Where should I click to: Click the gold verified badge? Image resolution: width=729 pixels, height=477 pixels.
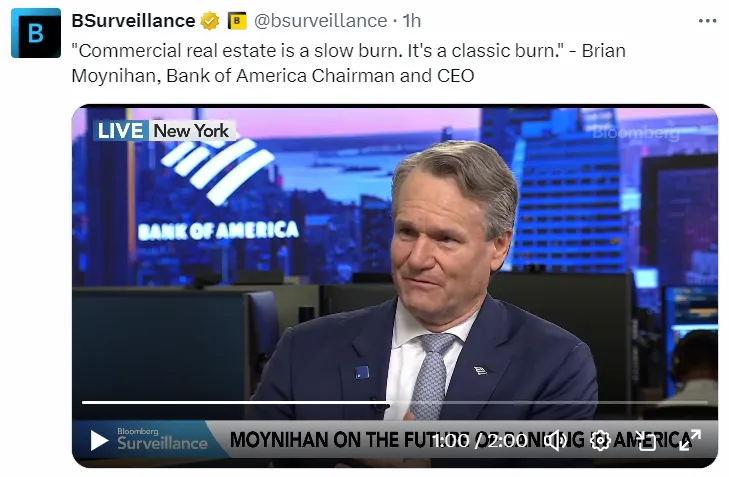(210, 20)
